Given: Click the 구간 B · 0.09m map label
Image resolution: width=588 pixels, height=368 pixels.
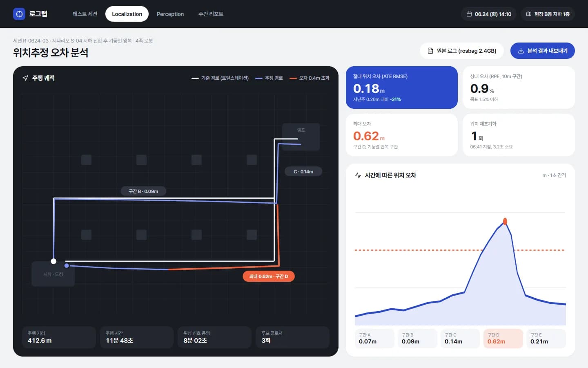Looking at the screenshot, I should [143, 191].
